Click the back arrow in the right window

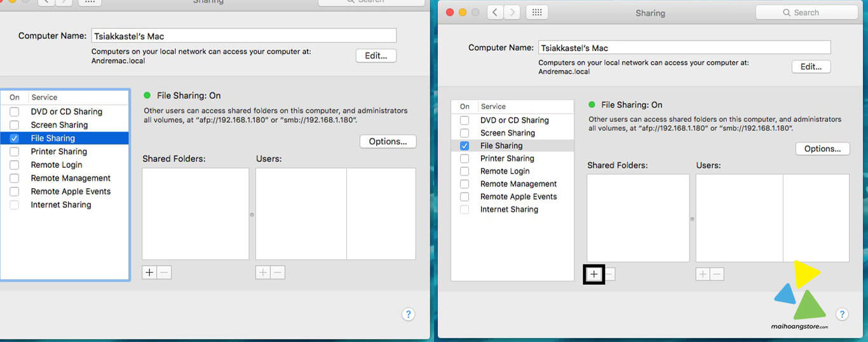tap(496, 12)
